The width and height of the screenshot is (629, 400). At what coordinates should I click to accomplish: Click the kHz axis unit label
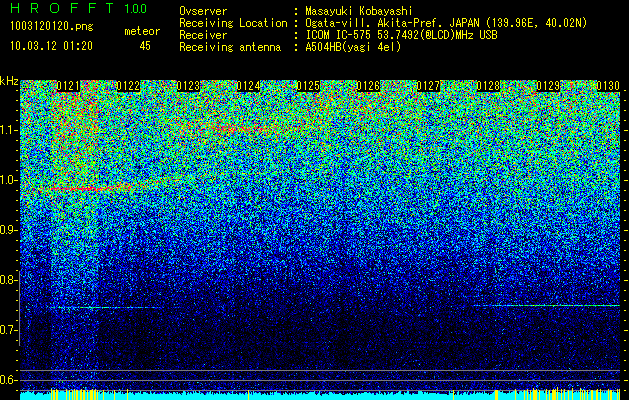[9, 81]
